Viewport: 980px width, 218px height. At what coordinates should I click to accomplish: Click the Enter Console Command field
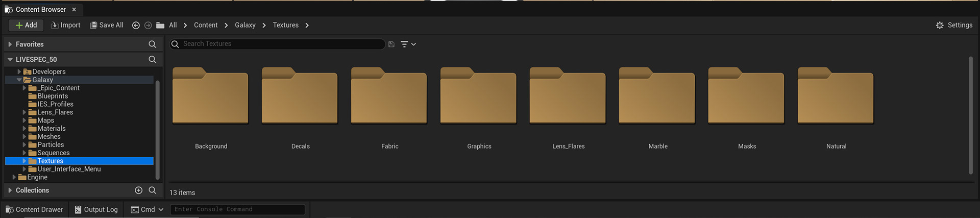click(x=238, y=209)
